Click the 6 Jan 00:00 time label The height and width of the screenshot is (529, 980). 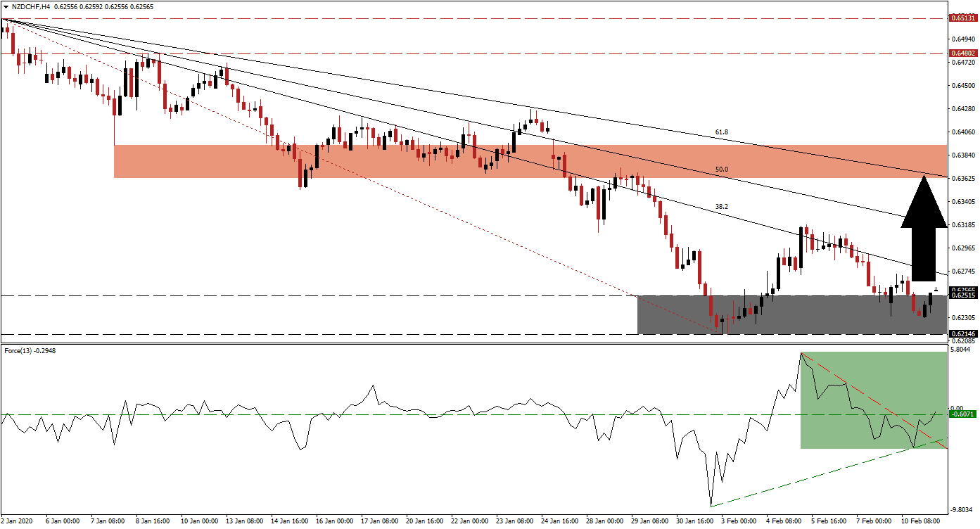tap(63, 521)
